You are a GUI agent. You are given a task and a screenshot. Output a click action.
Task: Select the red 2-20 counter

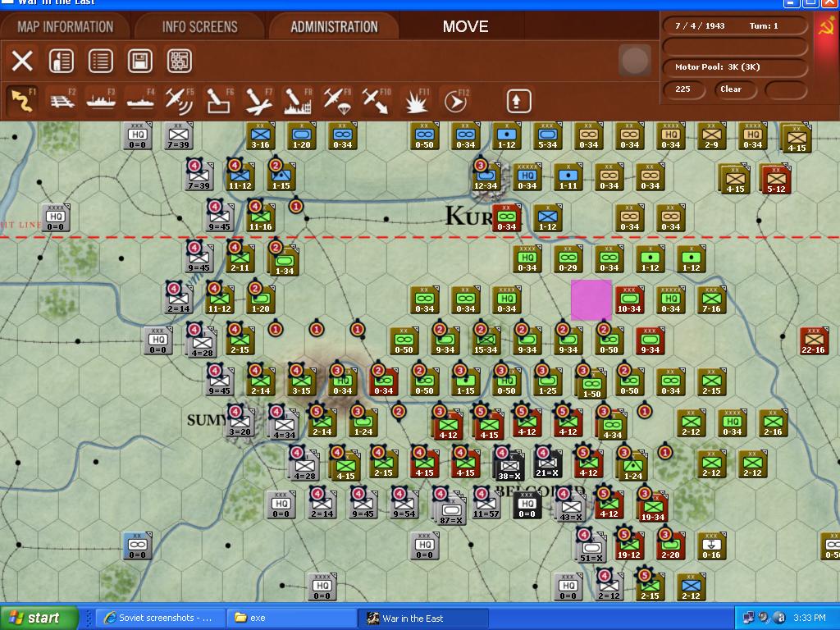[x=671, y=546]
